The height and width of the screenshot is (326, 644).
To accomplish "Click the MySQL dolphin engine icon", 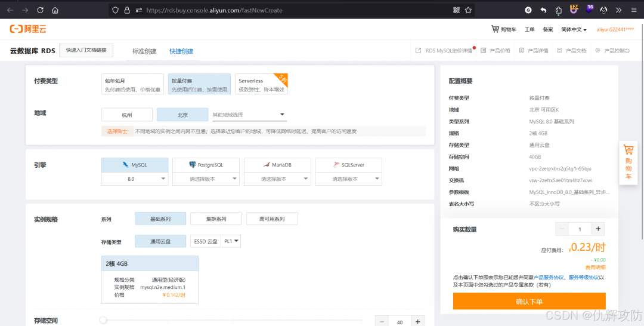I will click(x=125, y=164).
